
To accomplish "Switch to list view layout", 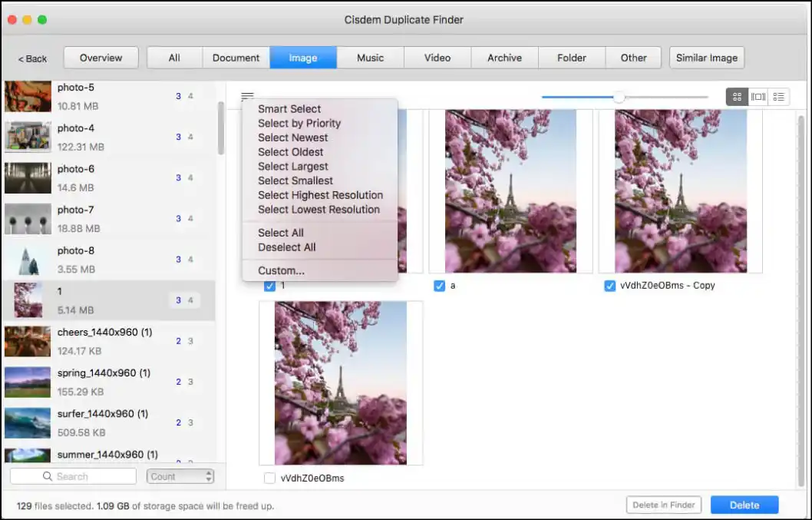I will pyautogui.click(x=779, y=97).
